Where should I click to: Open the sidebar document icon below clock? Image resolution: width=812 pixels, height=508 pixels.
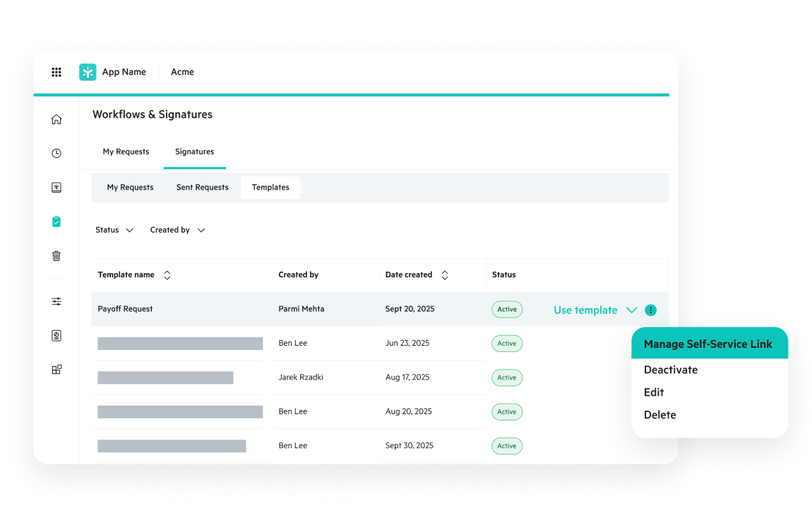pyautogui.click(x=56, y=187)
